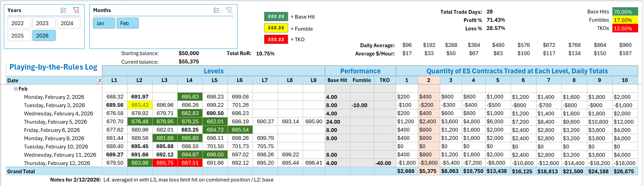Viewport: 644px width, 186px height.
Task: Select the Levels header band
Action: [x=213, y=71]
